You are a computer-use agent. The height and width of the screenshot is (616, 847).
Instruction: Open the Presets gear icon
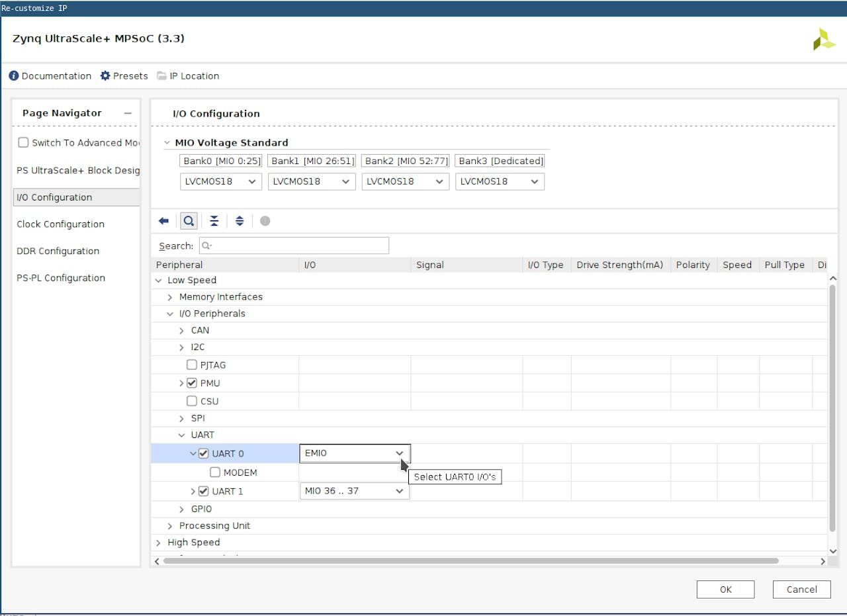click(105, 76)
